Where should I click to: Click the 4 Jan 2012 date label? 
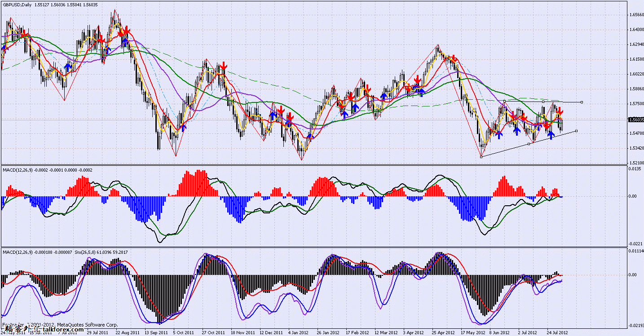pos(299,333)
